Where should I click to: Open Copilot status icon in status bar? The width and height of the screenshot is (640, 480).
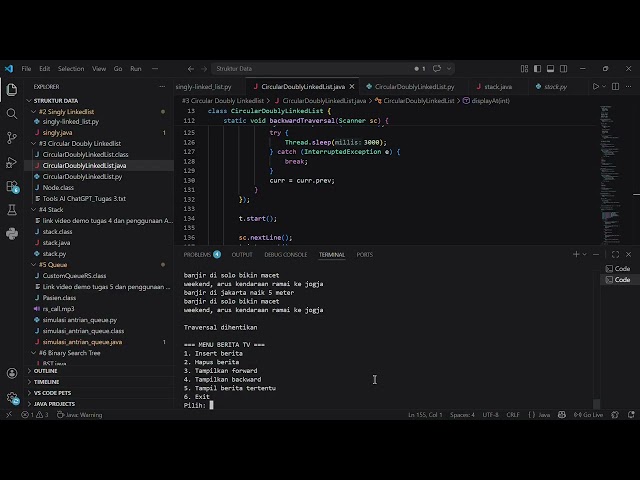click(562, 415)
